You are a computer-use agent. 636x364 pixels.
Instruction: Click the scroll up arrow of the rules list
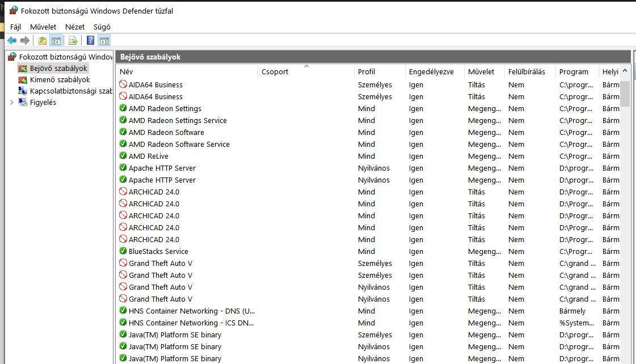coord(625,71)
